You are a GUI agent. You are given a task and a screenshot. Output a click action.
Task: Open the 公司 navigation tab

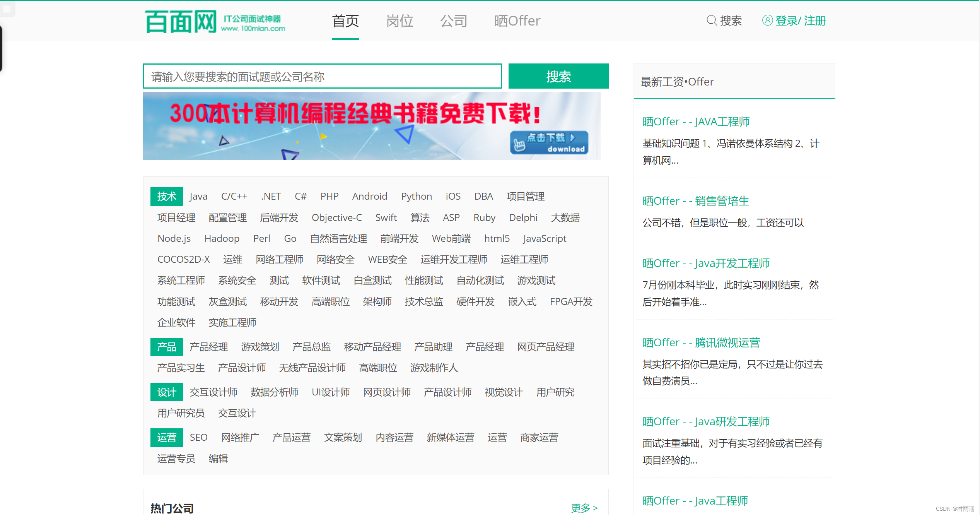(454, 21)
